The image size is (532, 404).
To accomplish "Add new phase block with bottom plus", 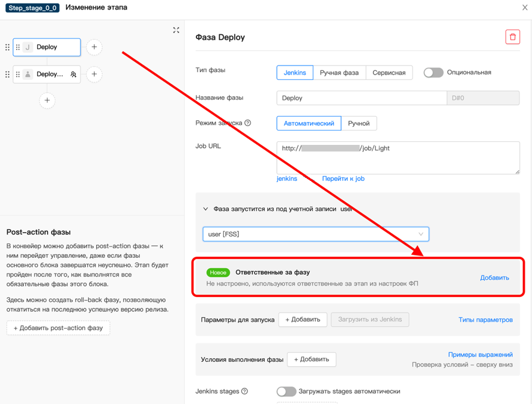I will click(x=47, y=100).
